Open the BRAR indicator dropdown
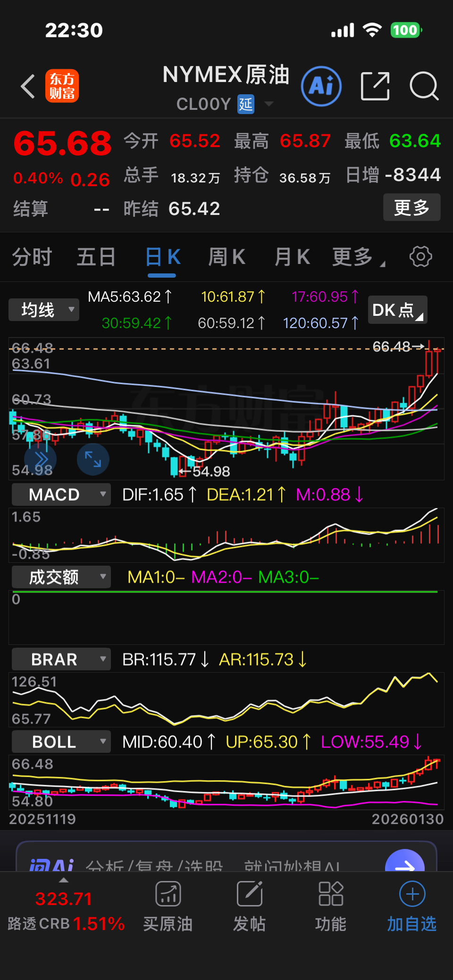453x980 pixels. coord(61,659)
